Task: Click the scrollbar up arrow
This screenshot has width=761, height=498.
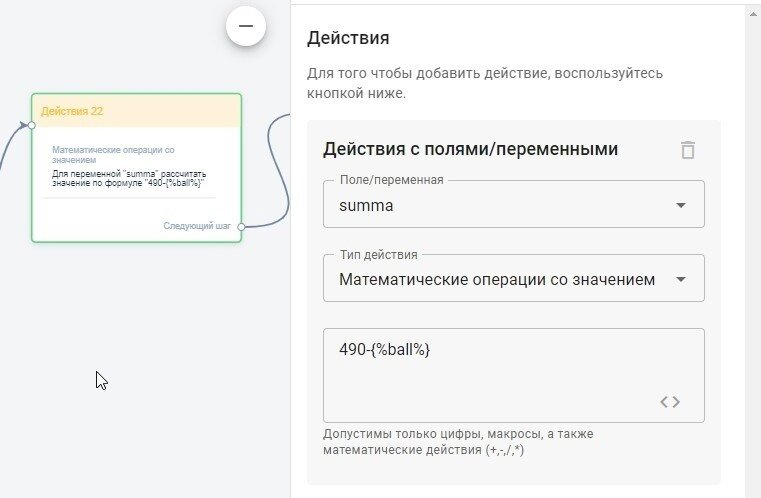Action: (753, 13)
